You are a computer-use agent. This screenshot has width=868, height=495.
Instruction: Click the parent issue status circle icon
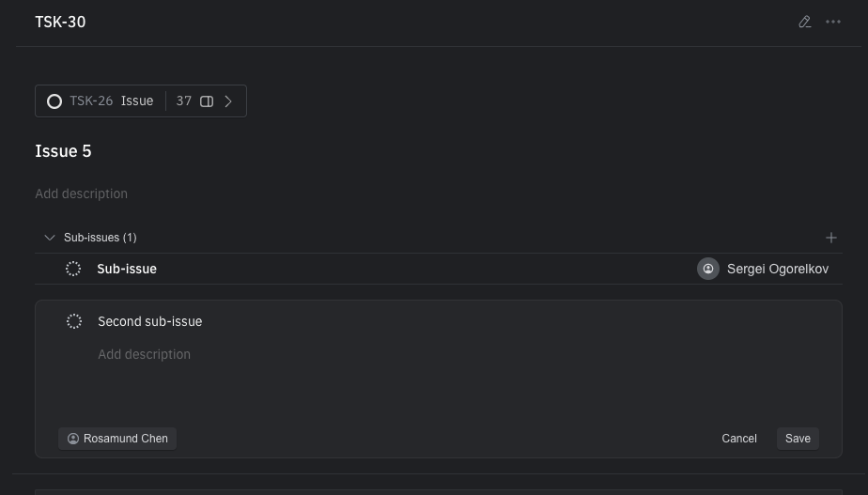(54, 101)
